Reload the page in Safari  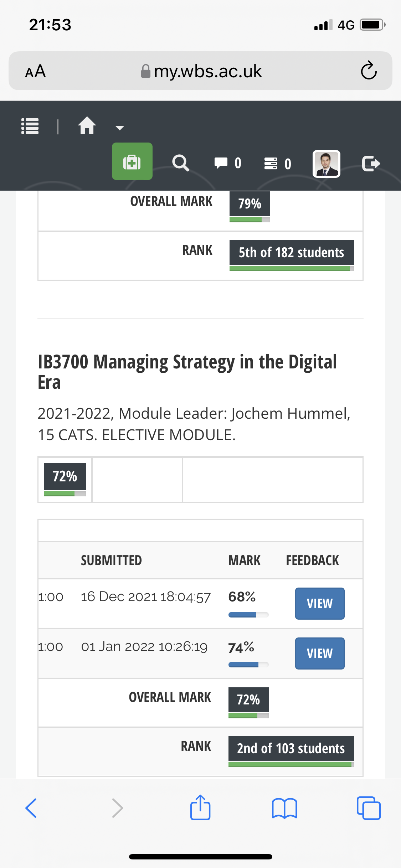tap(369, 71)
